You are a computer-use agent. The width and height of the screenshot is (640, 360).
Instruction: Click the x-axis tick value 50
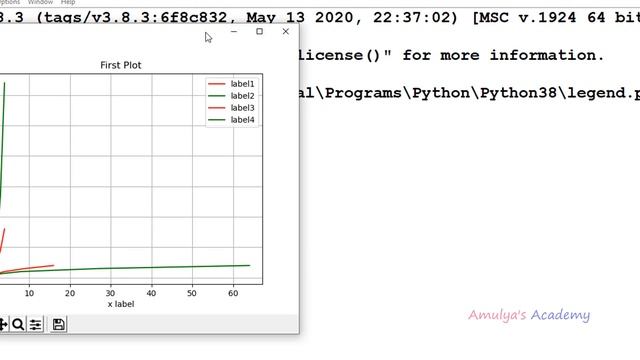(192, 293)
